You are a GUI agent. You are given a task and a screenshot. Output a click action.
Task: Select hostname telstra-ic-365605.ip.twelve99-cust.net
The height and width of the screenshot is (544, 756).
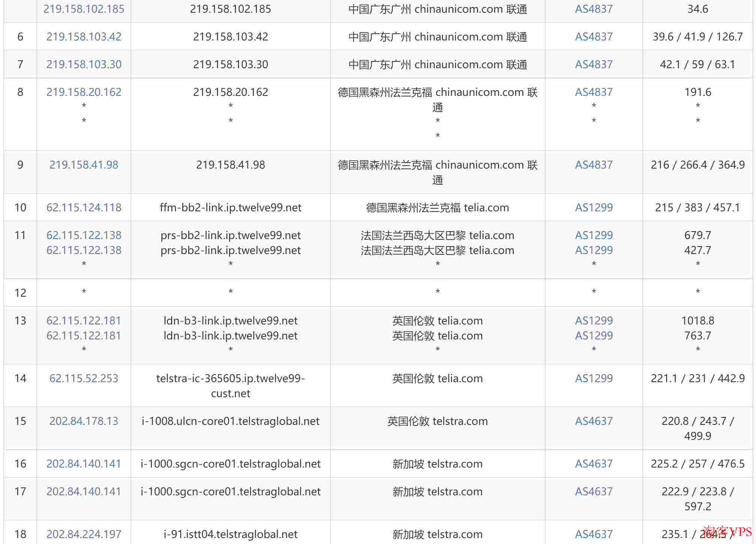[230, 386]
